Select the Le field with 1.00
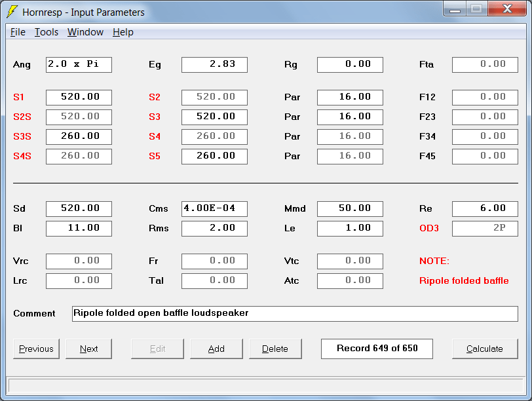 [350, 228]
